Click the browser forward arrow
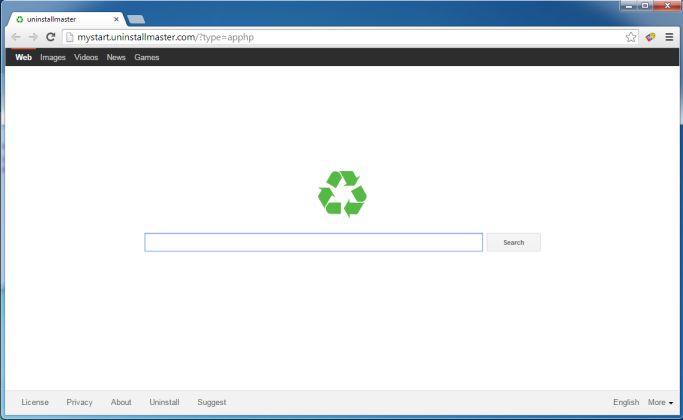The height and width of the screenshot is (420, 683). (33, 37)
